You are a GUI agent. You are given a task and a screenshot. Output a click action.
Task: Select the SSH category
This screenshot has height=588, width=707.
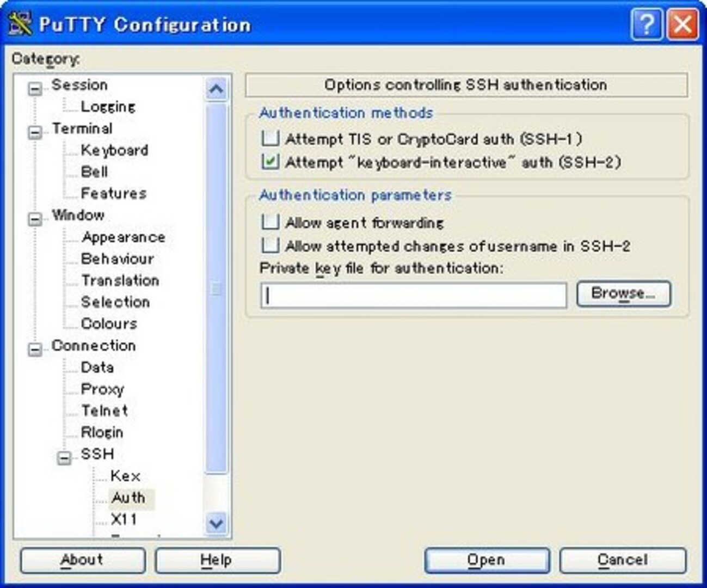97,454
